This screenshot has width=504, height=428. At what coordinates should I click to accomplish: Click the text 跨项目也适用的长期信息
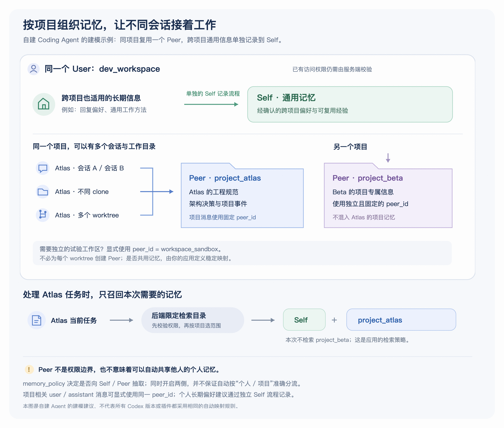(x=101, y=98)
